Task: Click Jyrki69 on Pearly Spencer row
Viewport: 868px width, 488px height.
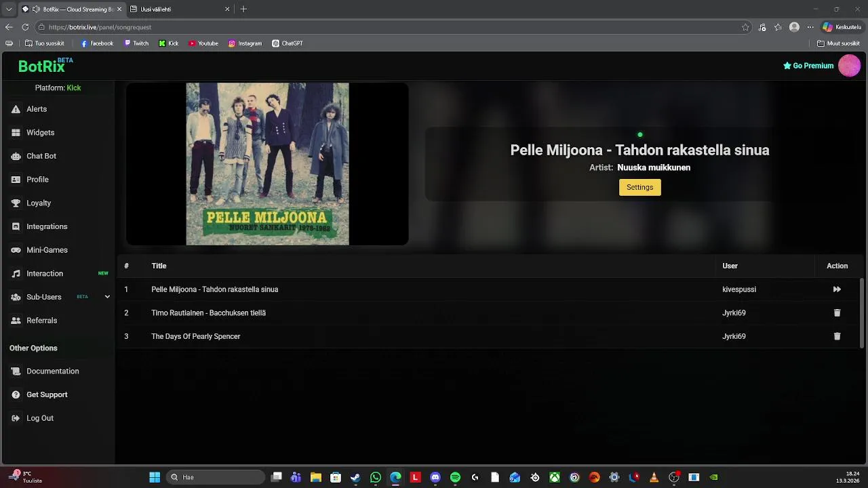Action: [x=734, y=336]
